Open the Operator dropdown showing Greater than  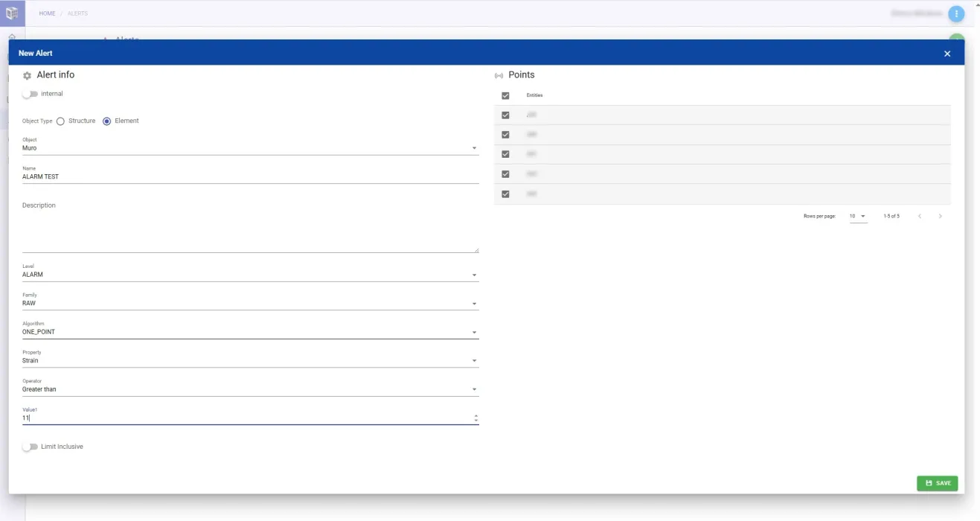[x=250, y=389]
